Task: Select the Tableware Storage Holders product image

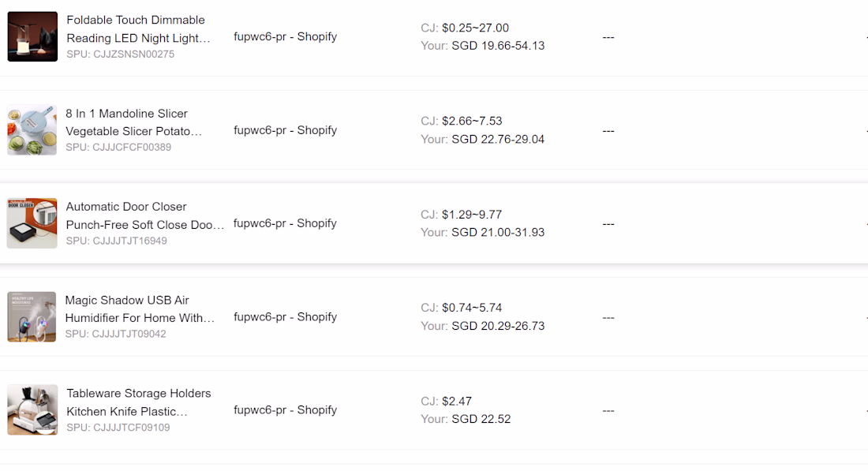Action: (32, 410)
